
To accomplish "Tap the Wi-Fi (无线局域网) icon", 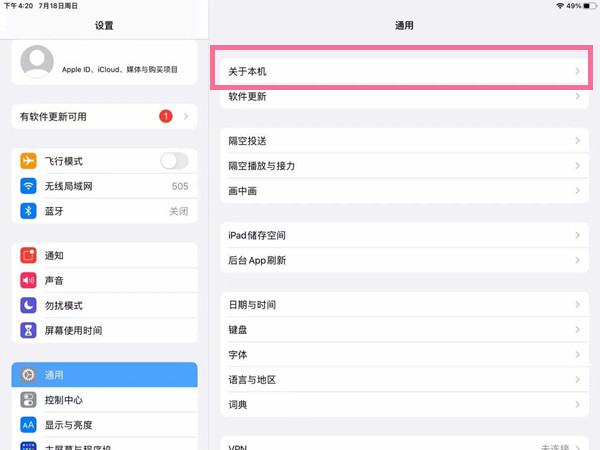I will click(29, 186).
